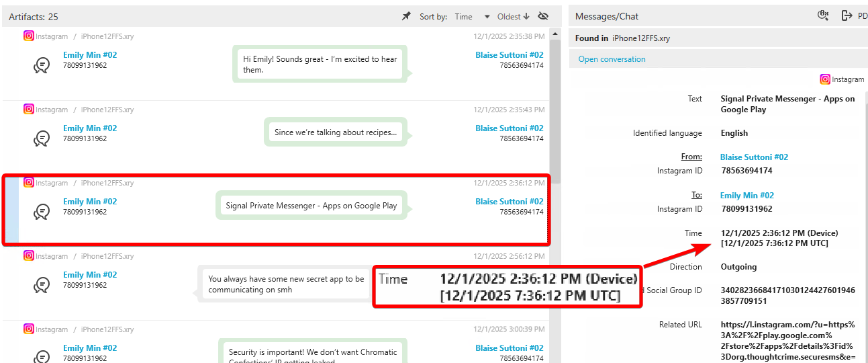Image resolution: width=868 pixels, height=363 pixels.
Task: Click iPhone12FFS.xry source on the 3:00:39 PM row
Action: (x=107, y=329)
